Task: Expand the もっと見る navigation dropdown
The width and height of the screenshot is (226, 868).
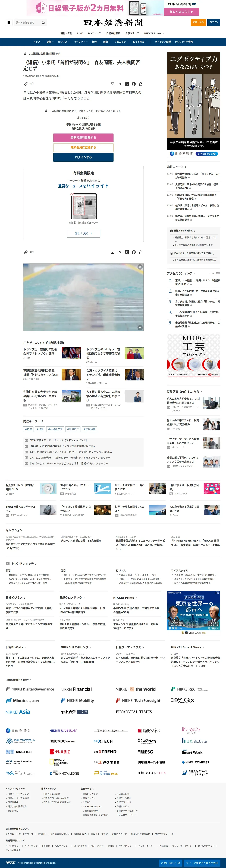Action: click(x=139, y=42)
